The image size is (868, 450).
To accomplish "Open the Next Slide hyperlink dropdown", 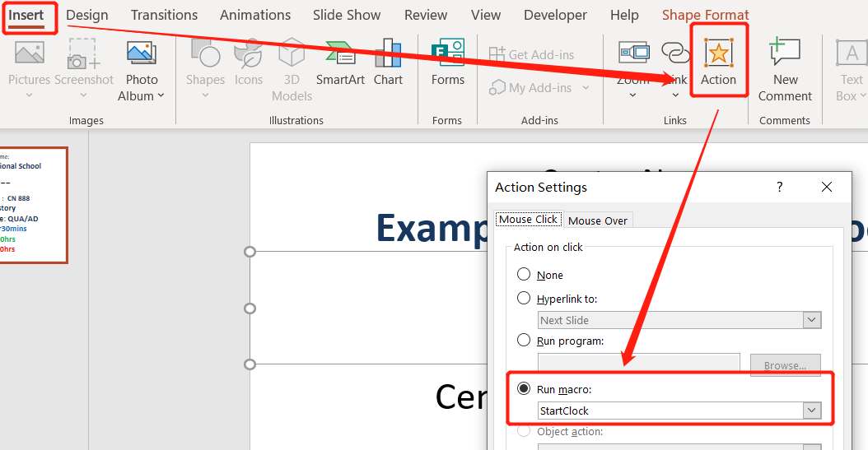I will (812, 320).
